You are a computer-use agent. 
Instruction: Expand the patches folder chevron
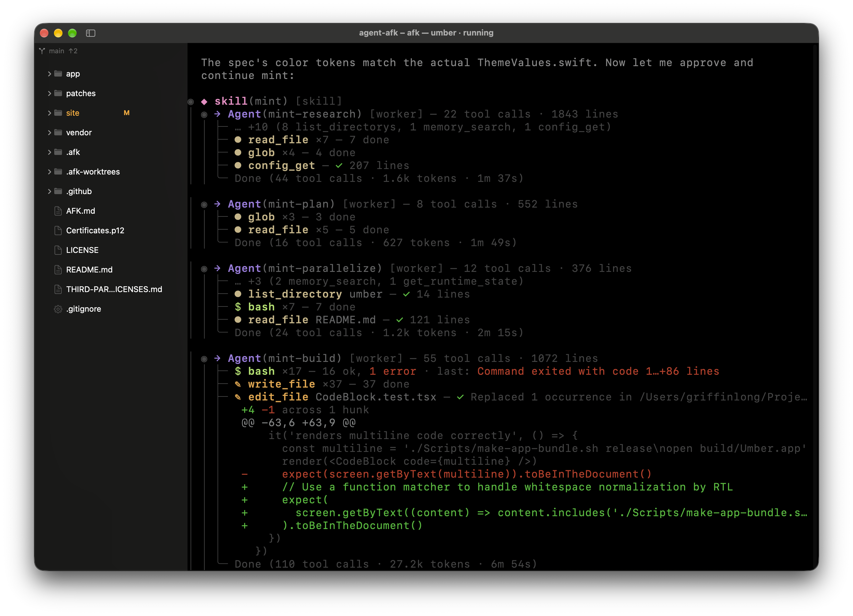click(x=49, y=93)
